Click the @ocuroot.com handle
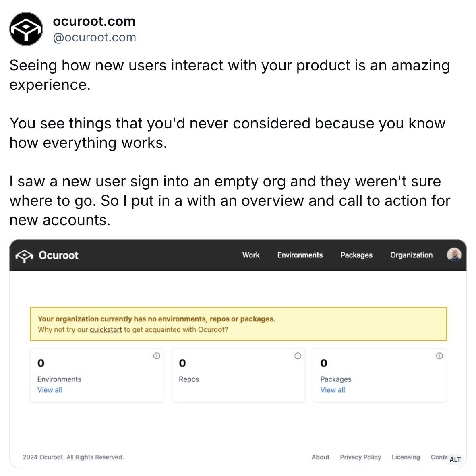 coord(94,37)
